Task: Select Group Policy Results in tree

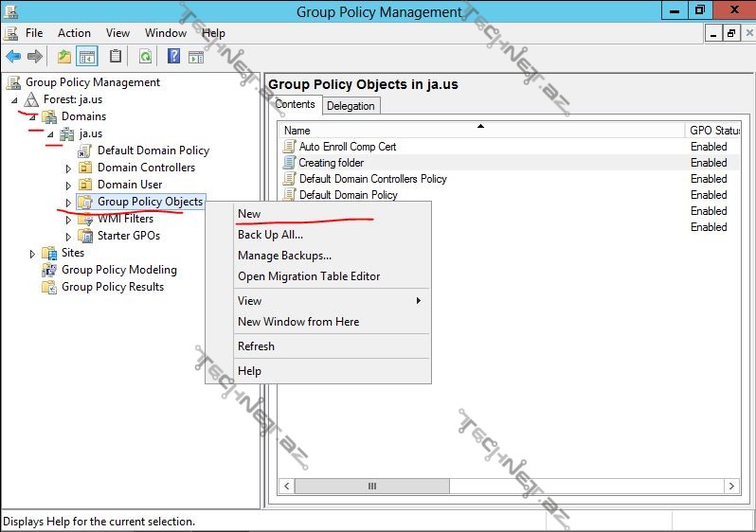Action: pos(113,287)
